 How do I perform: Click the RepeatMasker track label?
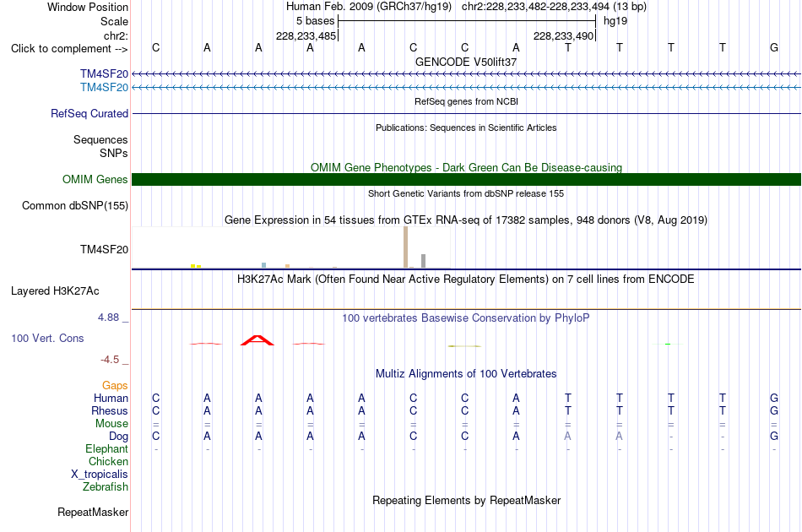click(93, 512)
